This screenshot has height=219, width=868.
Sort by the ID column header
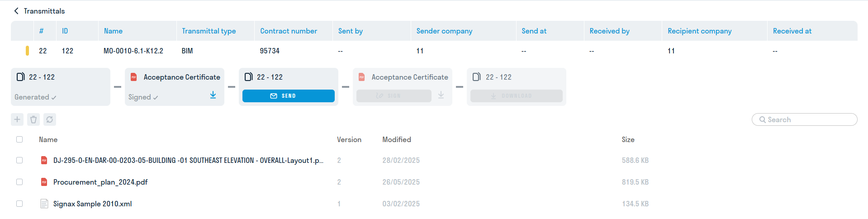[x=65, y=31]
